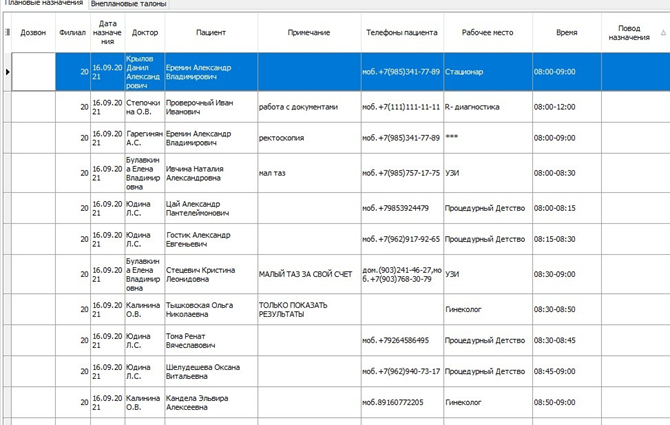The height and width of the screenshot is (425, 670).
Task: Sort by the Дозвон column header
Action: (33, 32)
